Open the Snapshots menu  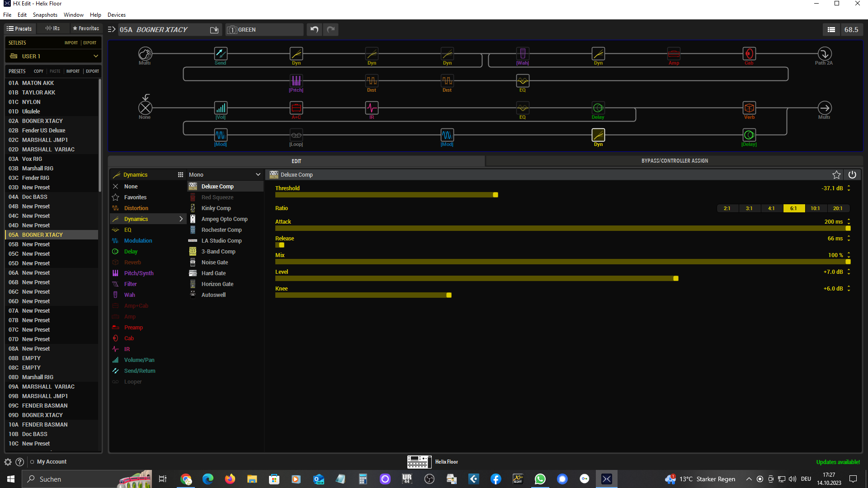(45, 15)
